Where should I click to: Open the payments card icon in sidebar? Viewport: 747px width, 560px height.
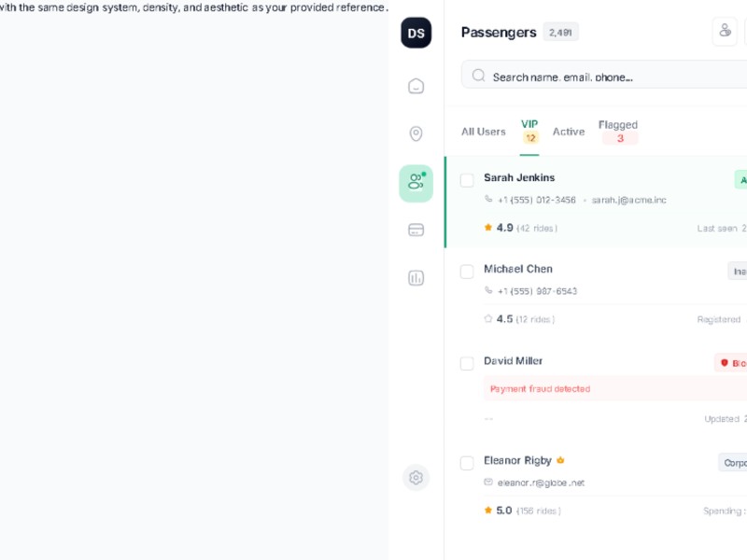[416, 230]
